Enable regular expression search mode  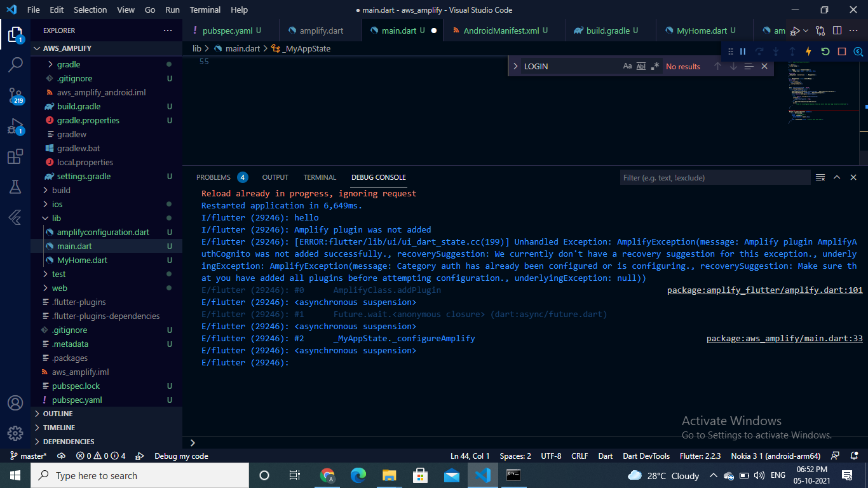(655, 65)
